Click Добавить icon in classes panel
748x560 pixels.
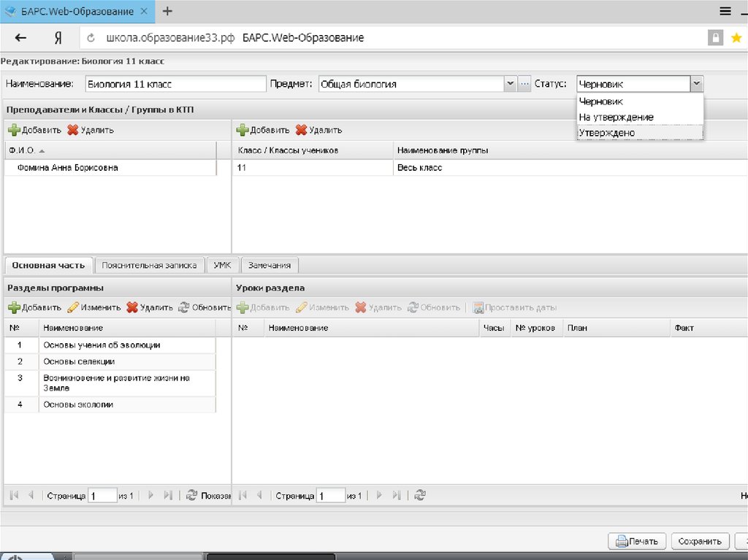pyautogui.click(x=243, y=131)
